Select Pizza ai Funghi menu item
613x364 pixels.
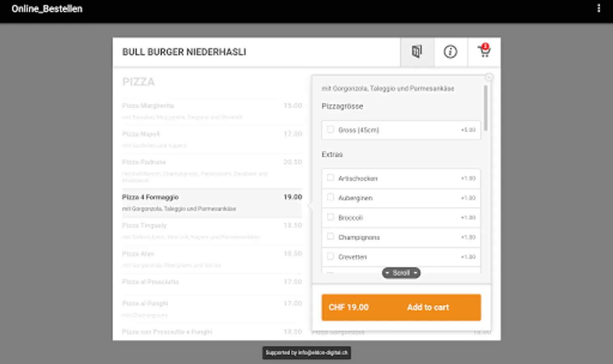212,309
